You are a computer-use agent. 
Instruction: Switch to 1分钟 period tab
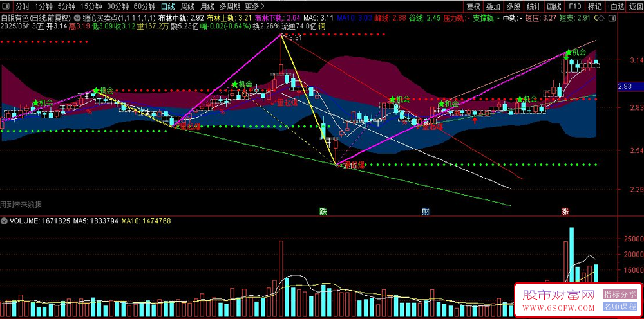coord(43,6)
